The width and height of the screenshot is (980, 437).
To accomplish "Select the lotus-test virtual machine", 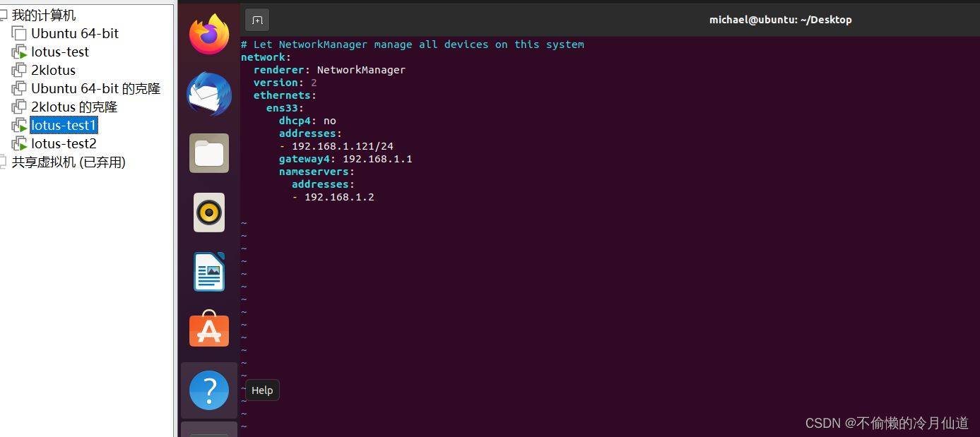I will 60,52.
